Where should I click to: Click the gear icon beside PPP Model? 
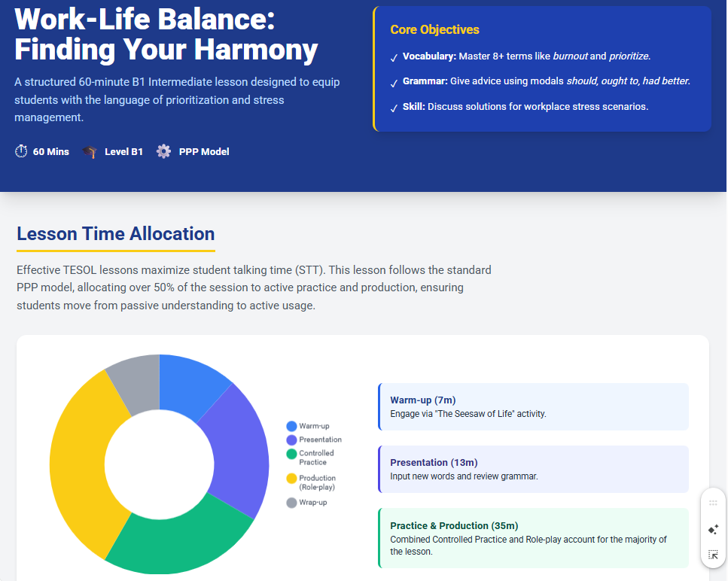click(x=163, y=152)
